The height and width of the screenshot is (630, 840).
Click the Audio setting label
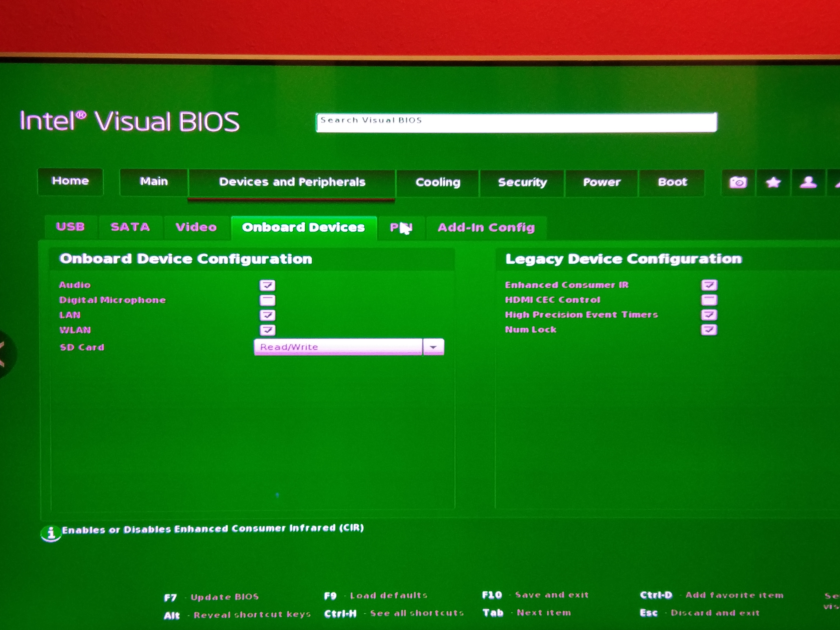pyautogui.click(x=75, y=285)
